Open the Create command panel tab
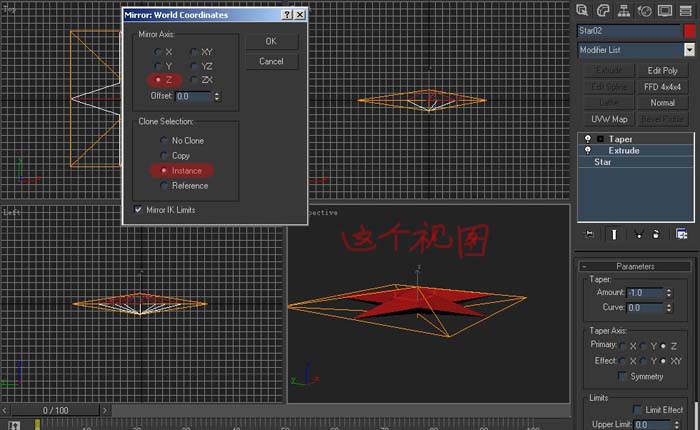This screenshot has height=430, width=700. click(582, 10)
